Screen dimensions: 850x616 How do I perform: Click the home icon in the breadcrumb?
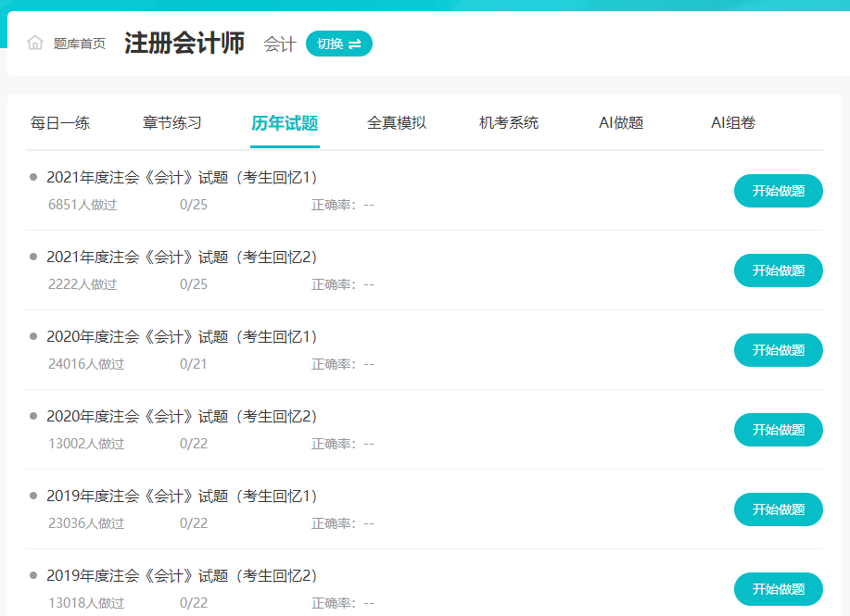click(34, 42)
